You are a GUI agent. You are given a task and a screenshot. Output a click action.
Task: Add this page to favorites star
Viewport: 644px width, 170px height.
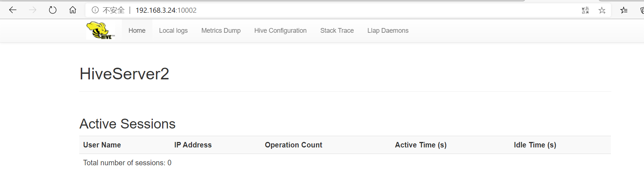602,11
